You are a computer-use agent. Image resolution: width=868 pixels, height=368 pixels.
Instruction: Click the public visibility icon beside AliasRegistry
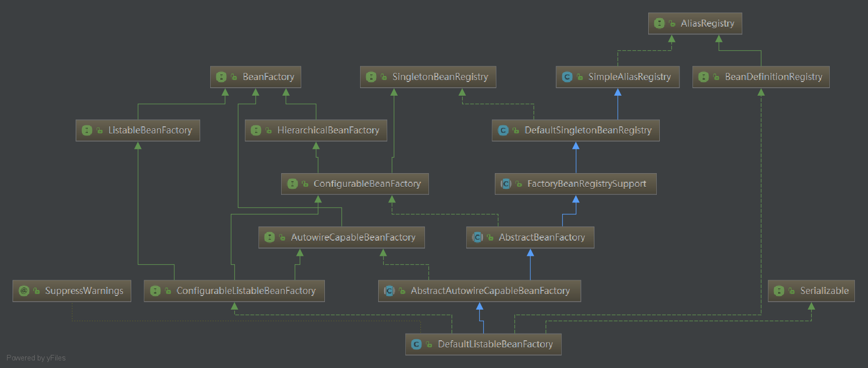pos(672,24)
